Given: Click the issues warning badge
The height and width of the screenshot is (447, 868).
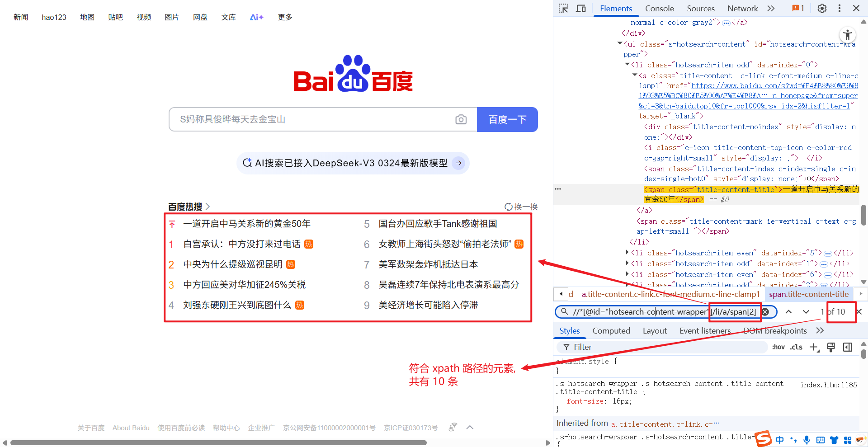Looking at the screenshot, I should coord(798,8).
